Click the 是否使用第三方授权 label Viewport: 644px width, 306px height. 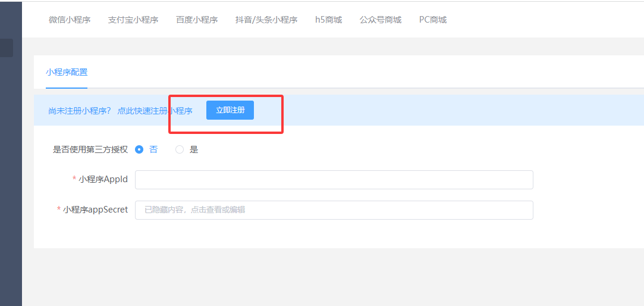coord(90,149)
